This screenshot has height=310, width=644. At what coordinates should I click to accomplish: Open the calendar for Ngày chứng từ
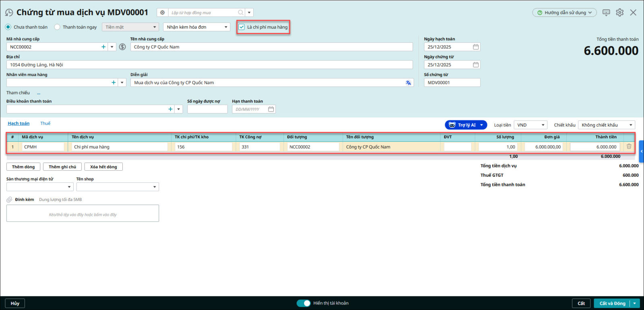click(476, 65)
